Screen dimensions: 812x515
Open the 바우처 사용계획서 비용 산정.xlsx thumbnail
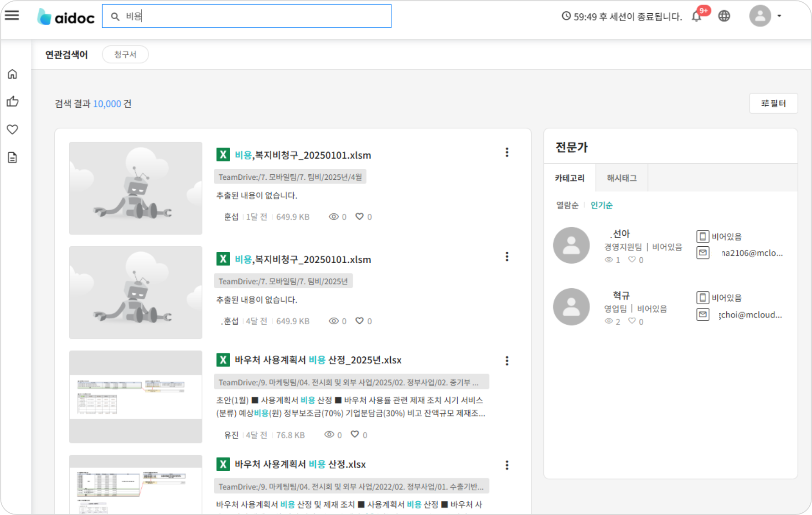tap(135, 484)
